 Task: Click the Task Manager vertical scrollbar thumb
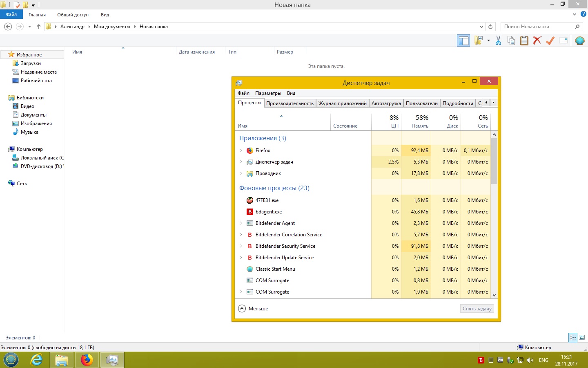pos(494,161)
